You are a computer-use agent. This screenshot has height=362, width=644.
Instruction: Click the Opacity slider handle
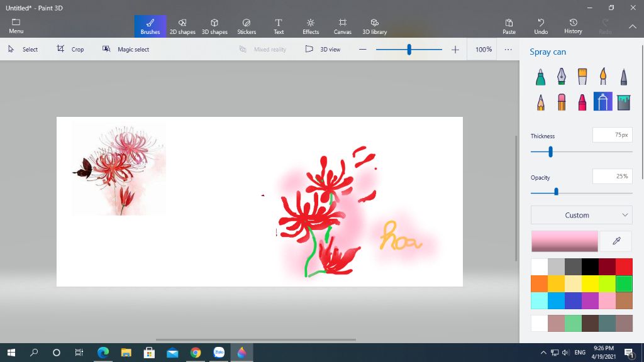(557, 192)
